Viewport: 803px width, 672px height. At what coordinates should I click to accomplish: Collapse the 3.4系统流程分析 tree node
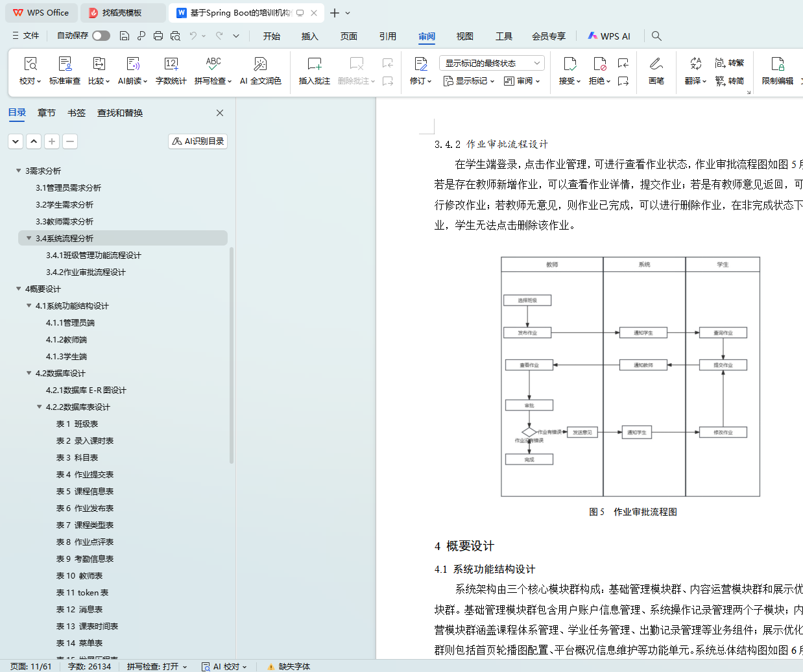(29, 238)
